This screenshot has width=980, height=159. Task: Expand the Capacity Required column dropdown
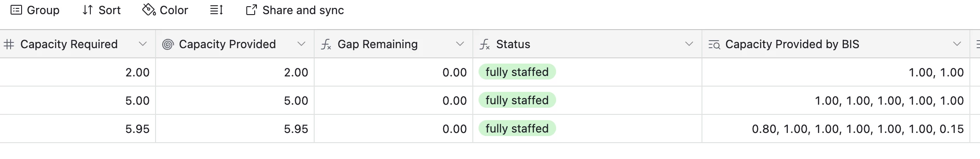pyautogui.click(x=142, y=44)
